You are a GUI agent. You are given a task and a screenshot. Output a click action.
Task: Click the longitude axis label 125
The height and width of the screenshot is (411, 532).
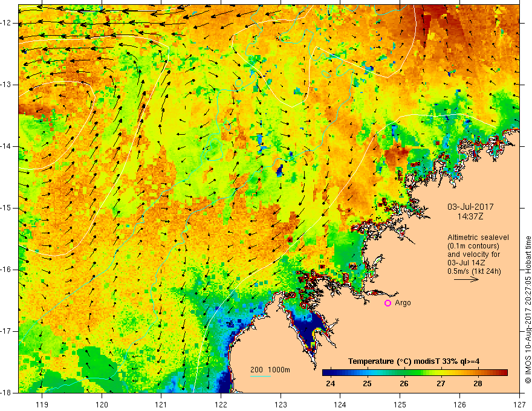(x=400, y=401)
